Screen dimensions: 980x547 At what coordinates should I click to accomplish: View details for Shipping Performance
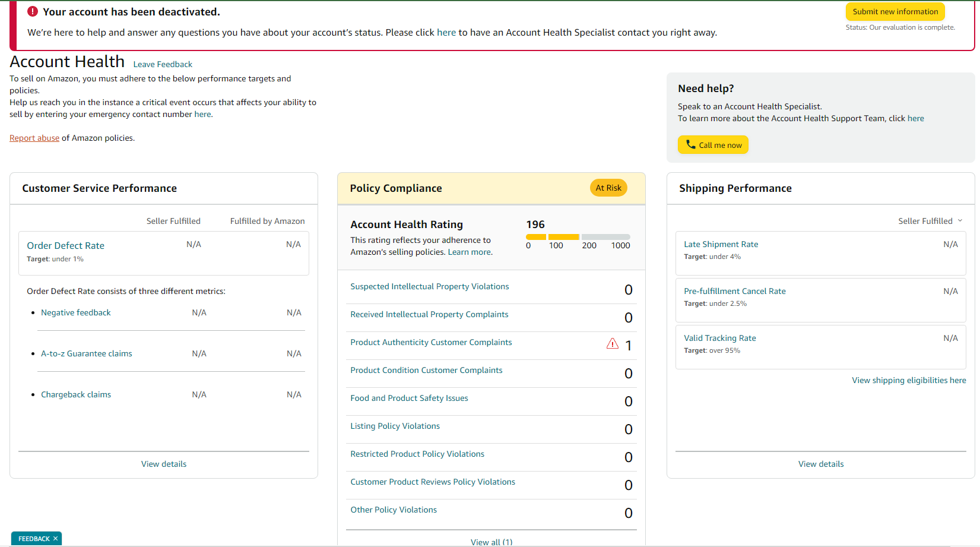pos(821,464)
